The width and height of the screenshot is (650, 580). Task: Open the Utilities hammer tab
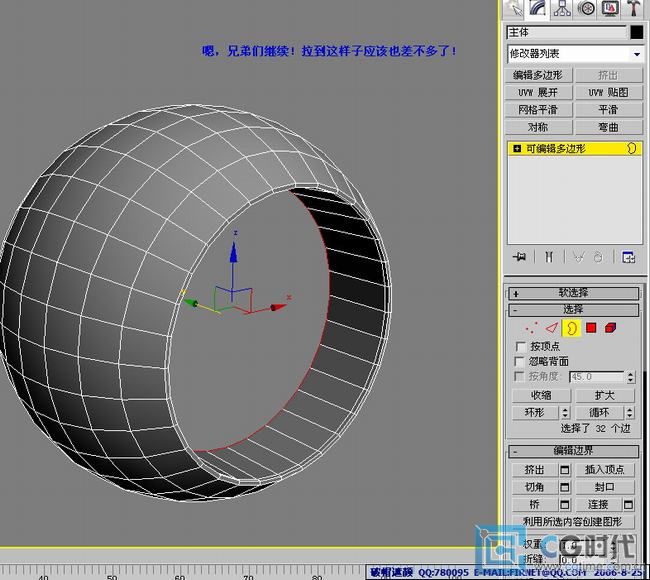coord(633,9)
